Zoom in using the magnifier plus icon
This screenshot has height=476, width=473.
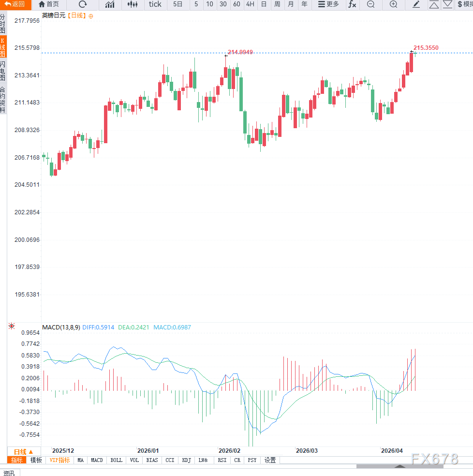393,4
